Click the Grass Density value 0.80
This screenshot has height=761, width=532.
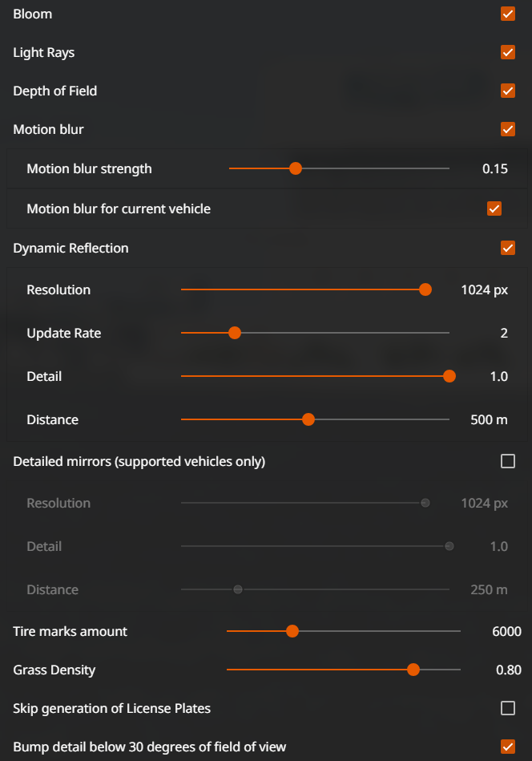[x=508, y=670]
